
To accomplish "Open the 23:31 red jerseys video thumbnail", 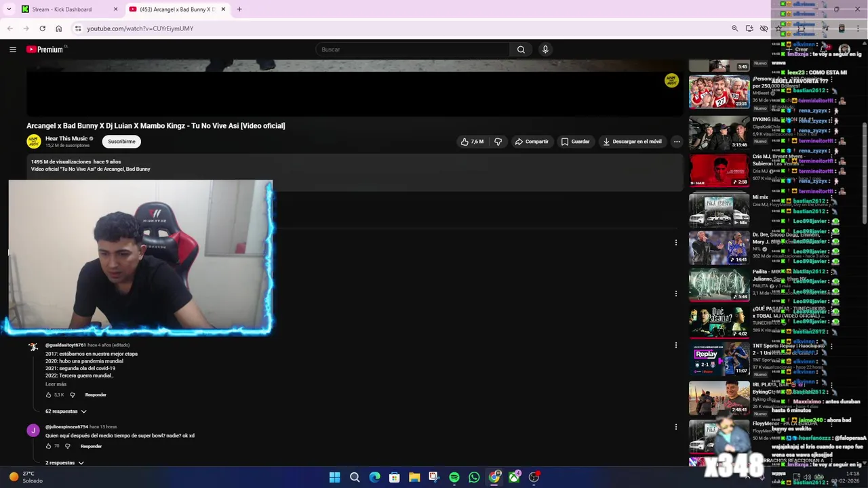I will click(719, 91).
